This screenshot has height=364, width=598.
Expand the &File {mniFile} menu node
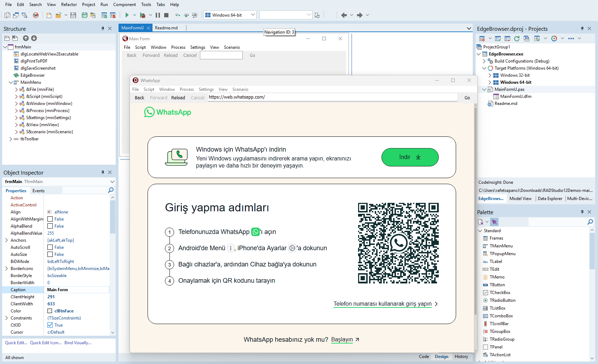pos(16,89)
